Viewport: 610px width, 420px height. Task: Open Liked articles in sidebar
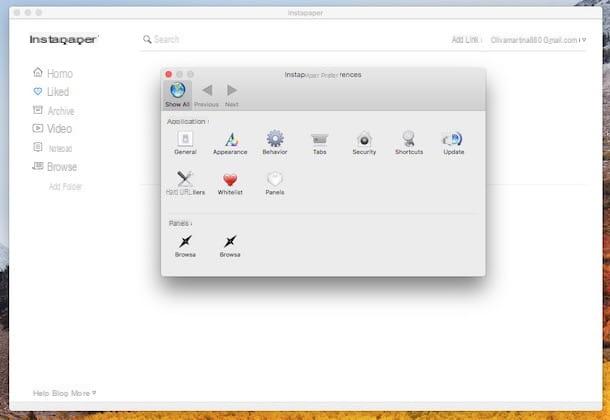tap(51, 92)
